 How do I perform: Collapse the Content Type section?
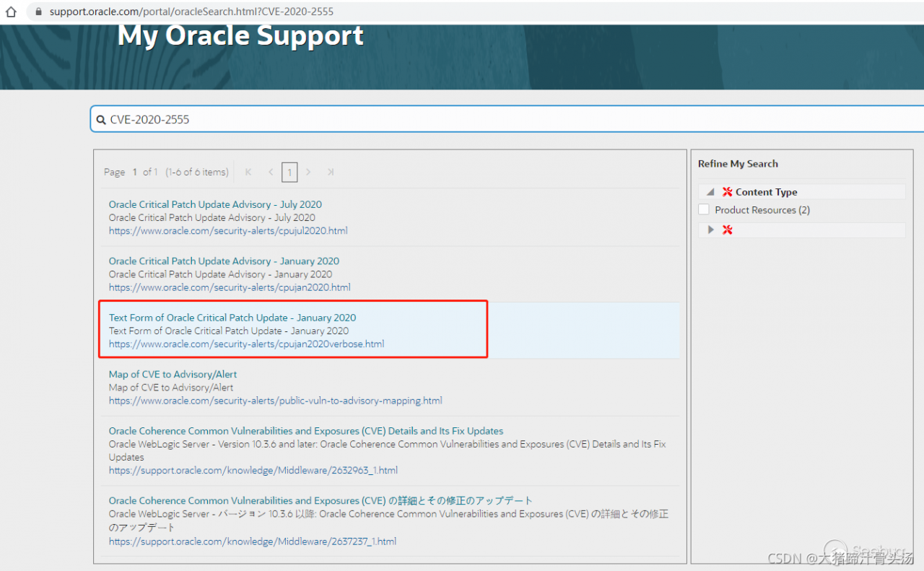point(710,192)
